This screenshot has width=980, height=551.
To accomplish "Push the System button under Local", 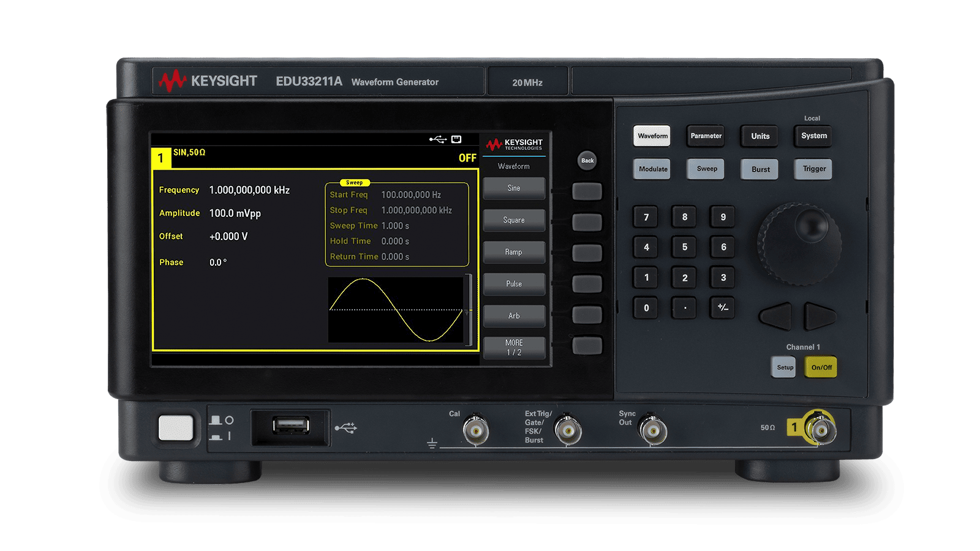I will tap(813, 136).
